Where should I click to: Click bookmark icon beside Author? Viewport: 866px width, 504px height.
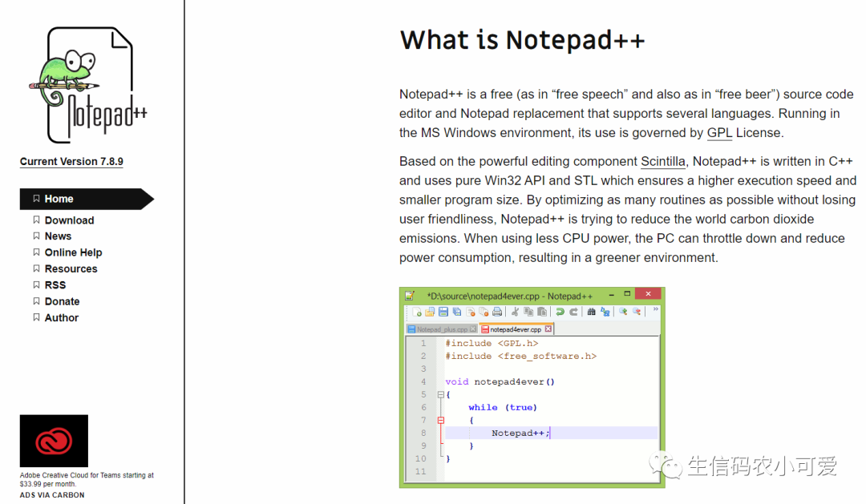point(36,317)
